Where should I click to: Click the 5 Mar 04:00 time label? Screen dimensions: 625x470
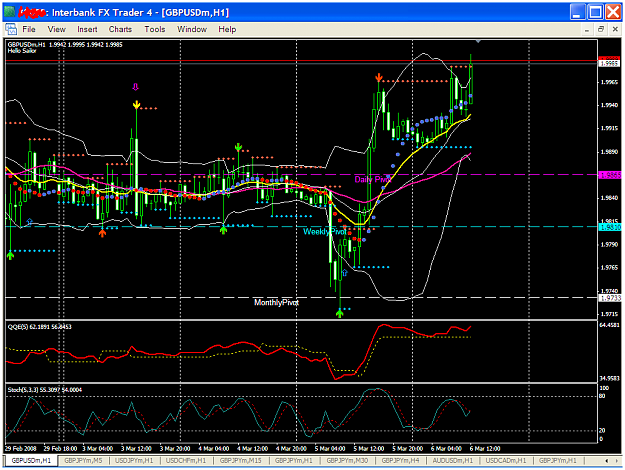point(330,448)
